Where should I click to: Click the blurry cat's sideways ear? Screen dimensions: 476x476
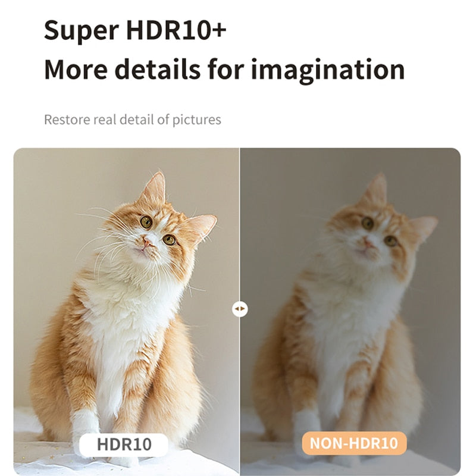click(x=422, y=227)
